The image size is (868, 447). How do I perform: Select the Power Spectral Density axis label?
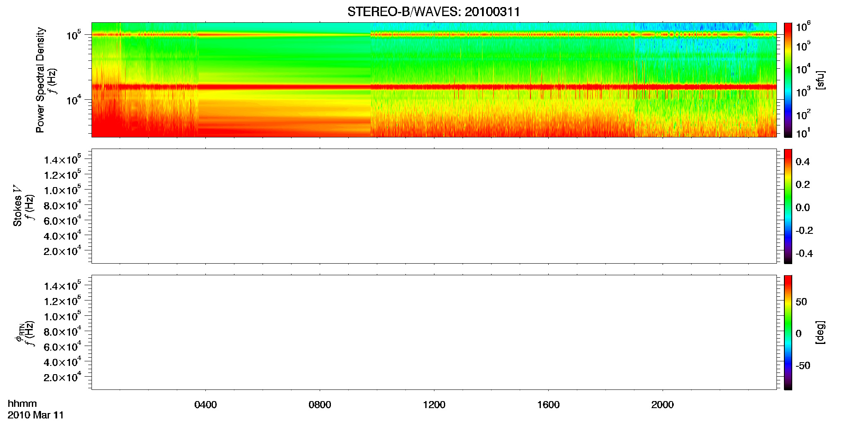tap(40, 80)
